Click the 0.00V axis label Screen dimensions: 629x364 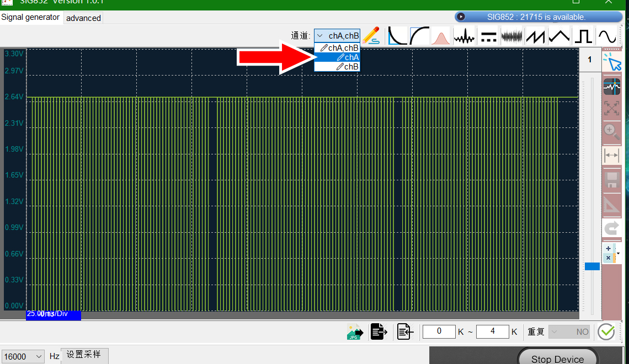click(14, 306)
